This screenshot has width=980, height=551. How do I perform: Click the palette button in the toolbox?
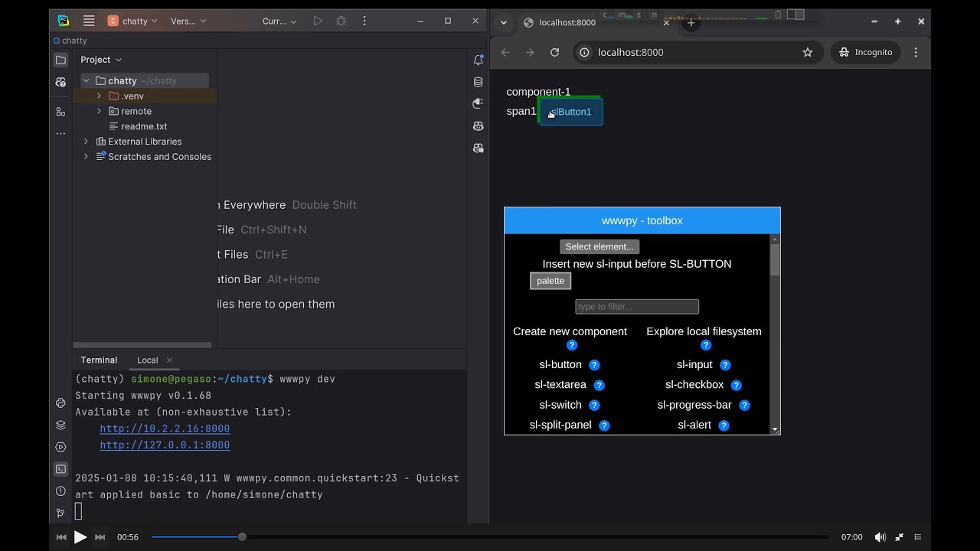pyautogui.click(x=550, y=281)
